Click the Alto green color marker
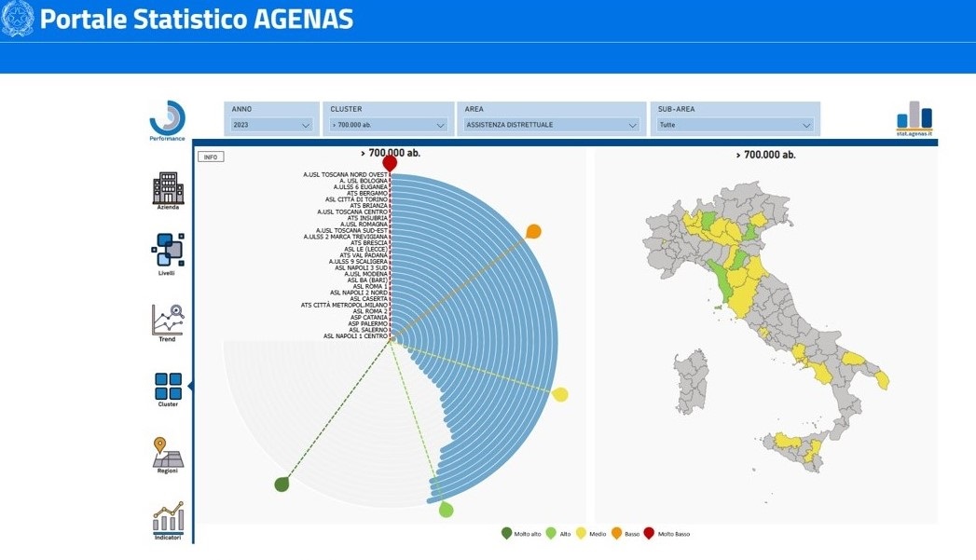The width and height of the screenshot is (976, 560). 447,509
